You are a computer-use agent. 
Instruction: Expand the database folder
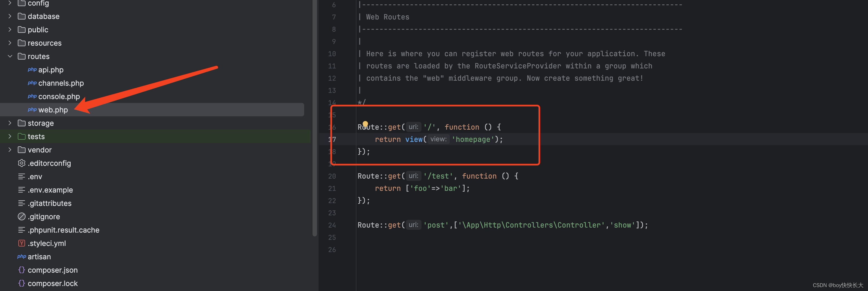10,16
